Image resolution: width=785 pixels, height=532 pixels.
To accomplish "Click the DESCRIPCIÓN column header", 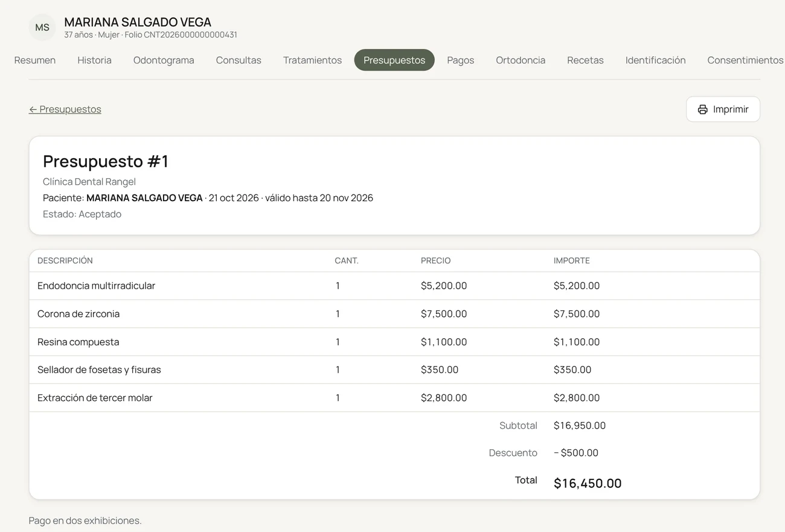I will click(x=65, y=261).
